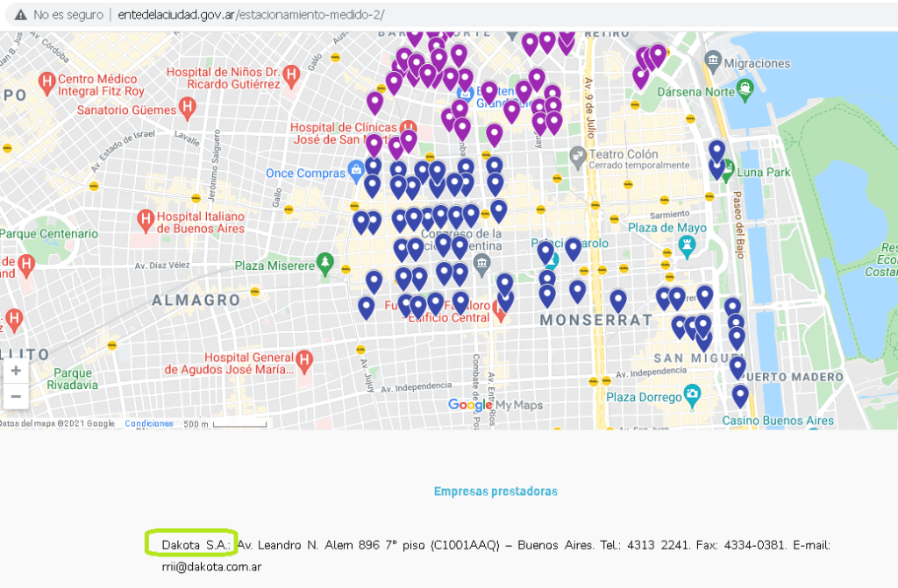Click the not secure warning icon
898x588 pixels.
[x=19, y=16]
